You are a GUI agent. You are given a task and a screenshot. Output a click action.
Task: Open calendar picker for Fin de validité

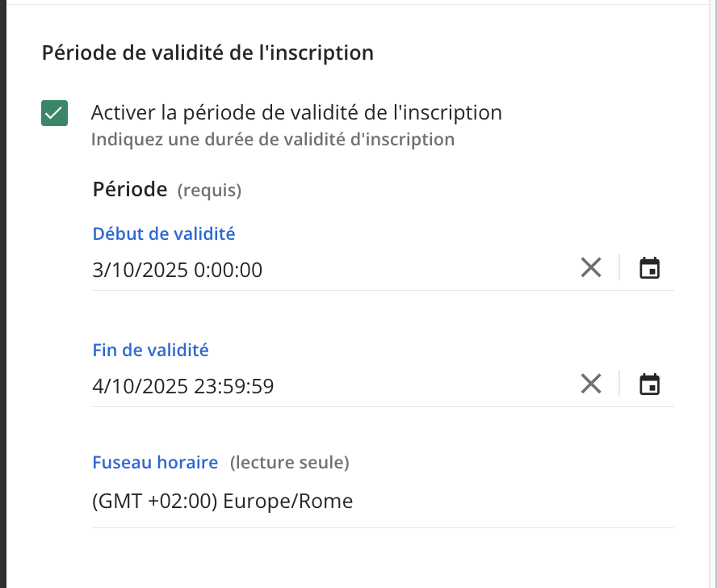click(649, 384)
